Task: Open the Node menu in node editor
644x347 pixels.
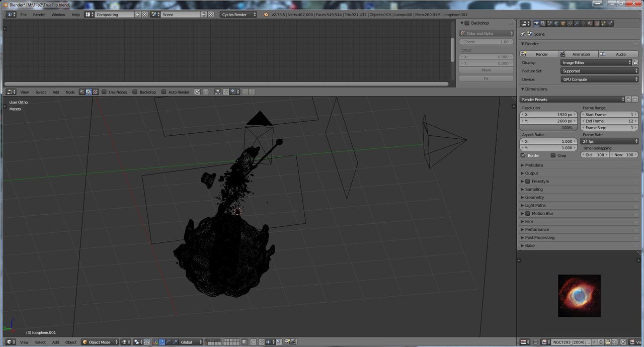Action: 70,92
